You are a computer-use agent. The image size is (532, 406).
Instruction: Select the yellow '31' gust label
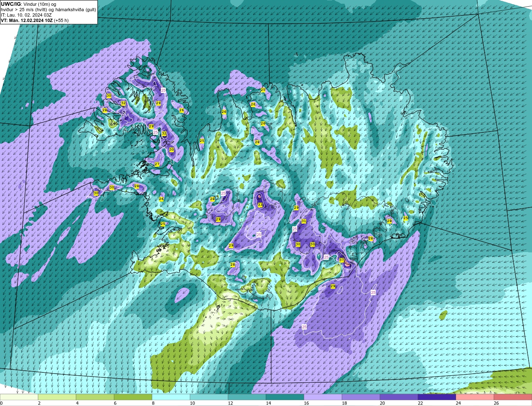pyautogui.click(x=304, y=221)
